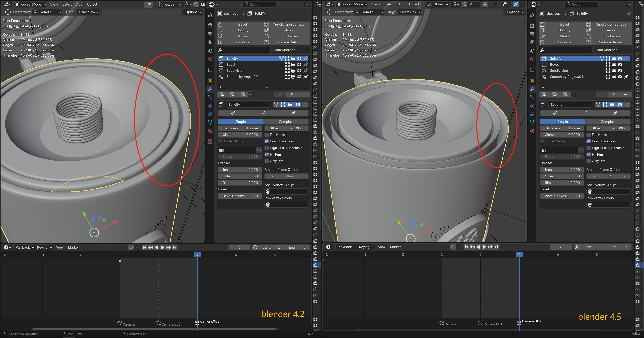This screenshot has height=338, width=644.
Task: Add Displace modifier from right panel shortcuts
Action: [x=562, y=42]
